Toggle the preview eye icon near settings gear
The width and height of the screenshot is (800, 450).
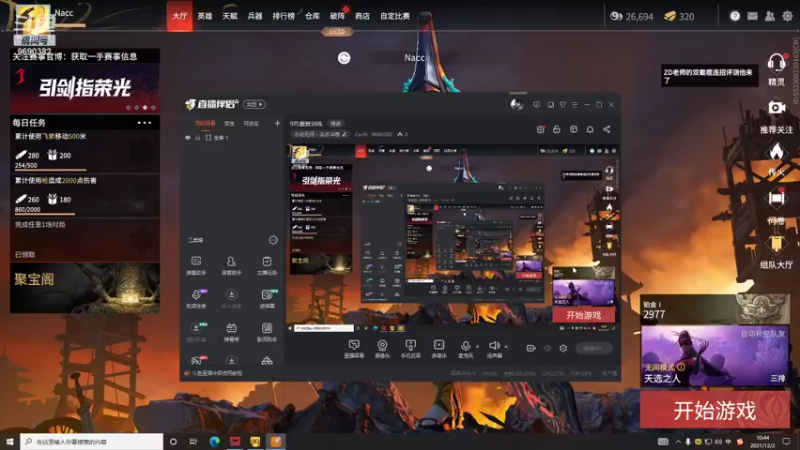(547, 348)
